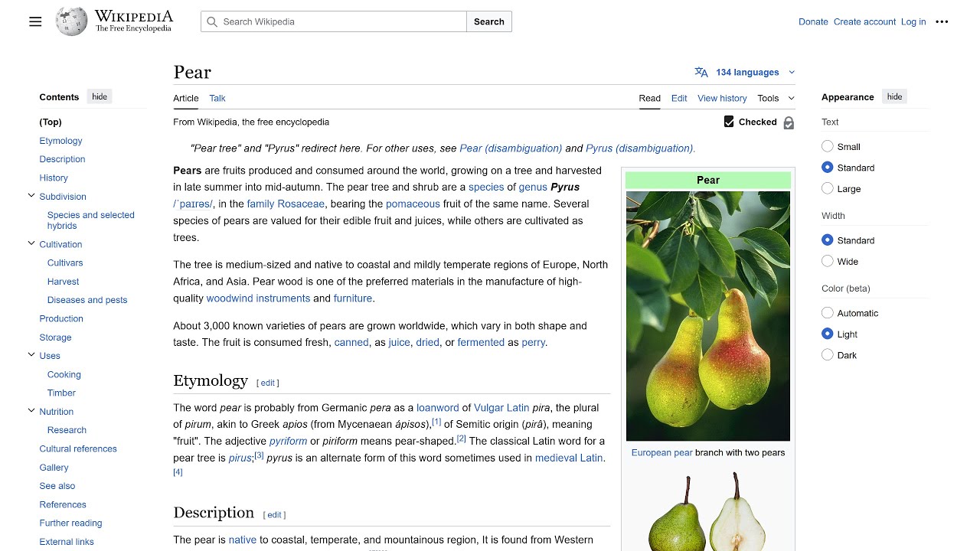Viewport: 980px width, 551px height.
Task: Click the padlock protection icon
Action: click(789, 122)
